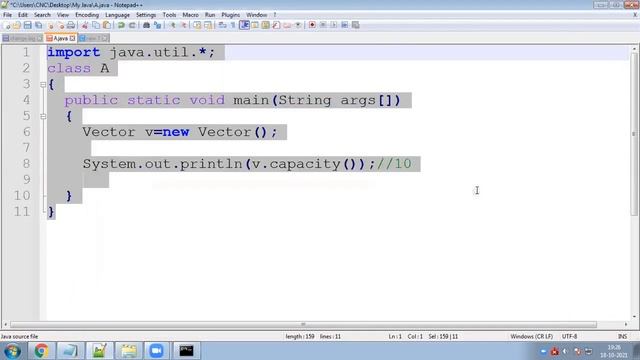Click 'length : 159' in status bar

[x=300, y=336]
